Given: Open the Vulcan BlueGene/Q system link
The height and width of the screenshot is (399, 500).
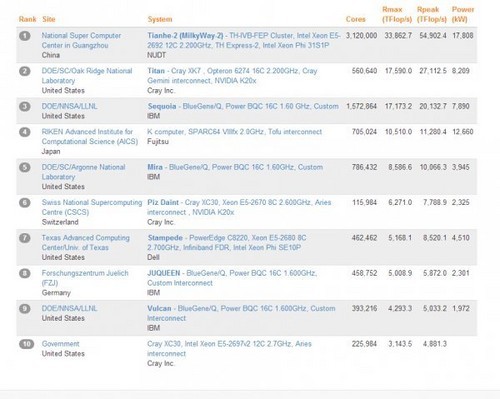Looking at the screenshot, I should 241,313.
